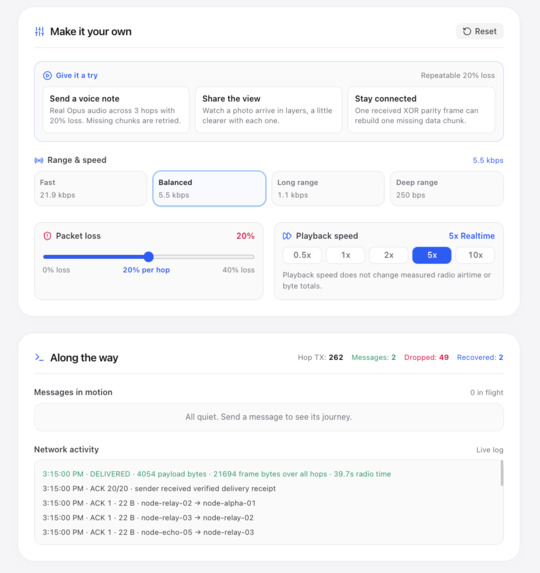Click the Messages in motion heading

point(73,392)
